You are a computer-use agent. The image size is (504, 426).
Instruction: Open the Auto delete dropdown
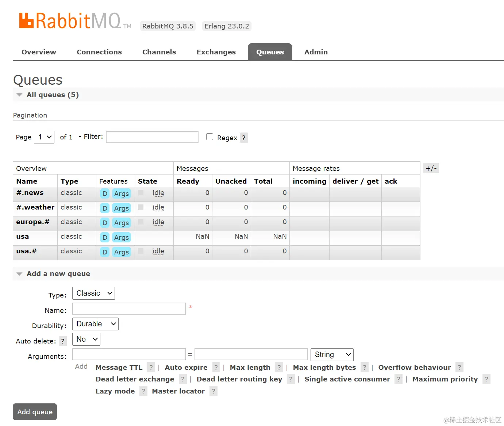pyautogui.click(x=86, y=339)
